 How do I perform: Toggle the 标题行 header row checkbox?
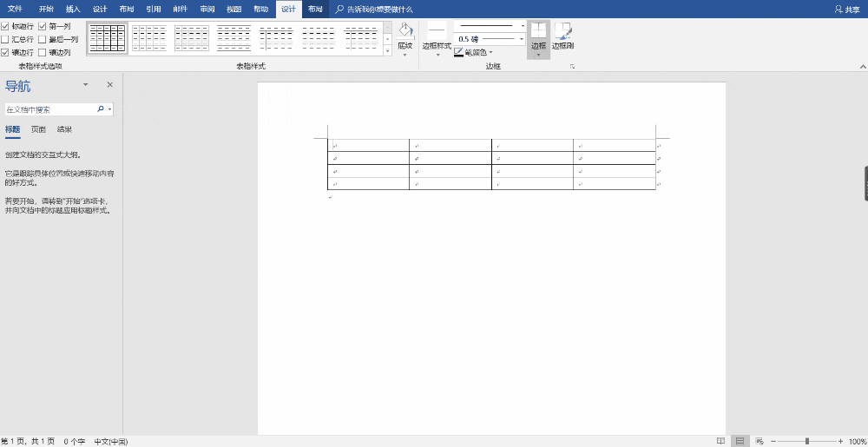pos(5,26)
